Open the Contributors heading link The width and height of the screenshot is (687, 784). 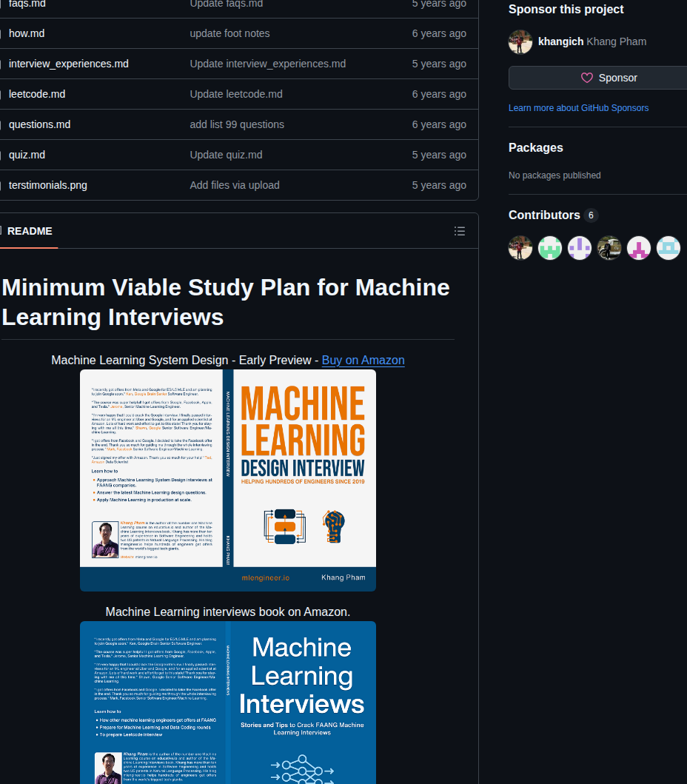544,215
